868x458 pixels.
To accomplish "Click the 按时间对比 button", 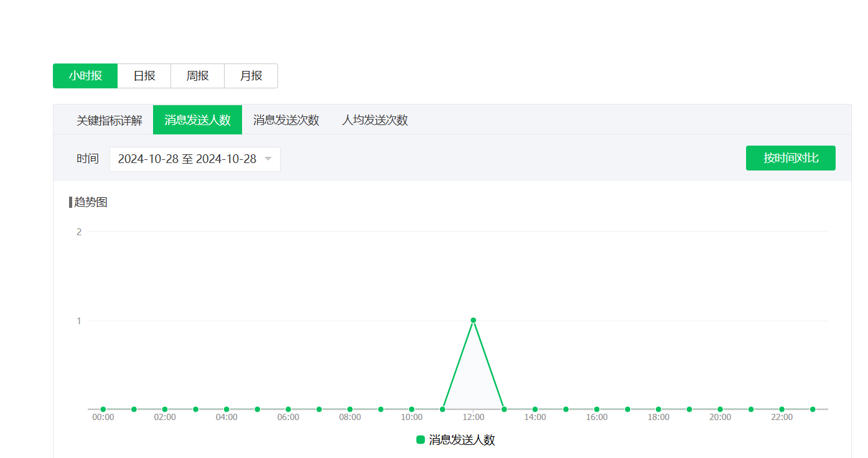I will (790, 158).
